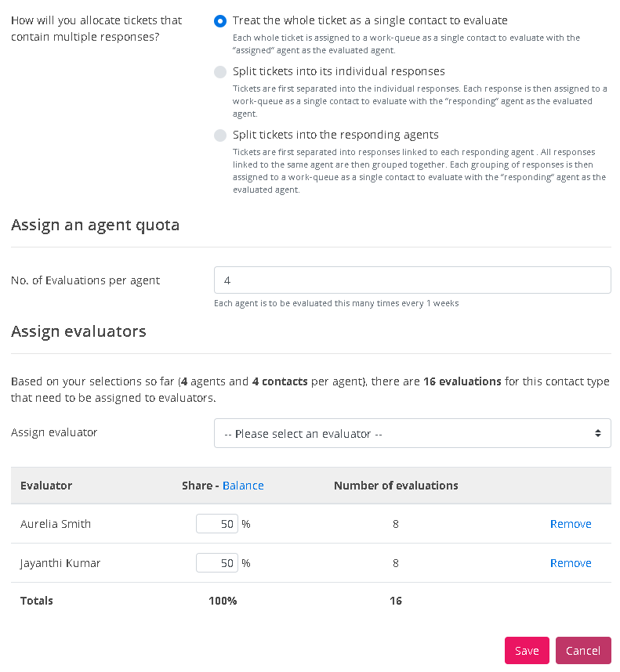The height and width of the screenshot is (672, 620).
Task: Click the Balance link in Share header
Action: click(x=243, y=486)
